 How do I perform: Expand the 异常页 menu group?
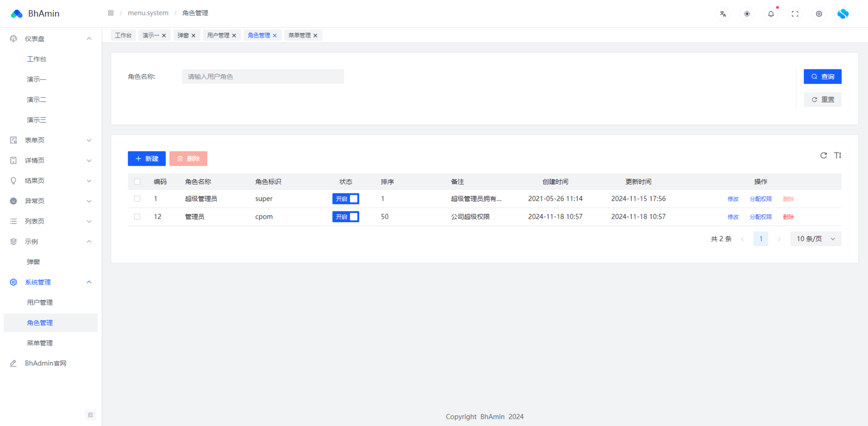pos(89,201)
